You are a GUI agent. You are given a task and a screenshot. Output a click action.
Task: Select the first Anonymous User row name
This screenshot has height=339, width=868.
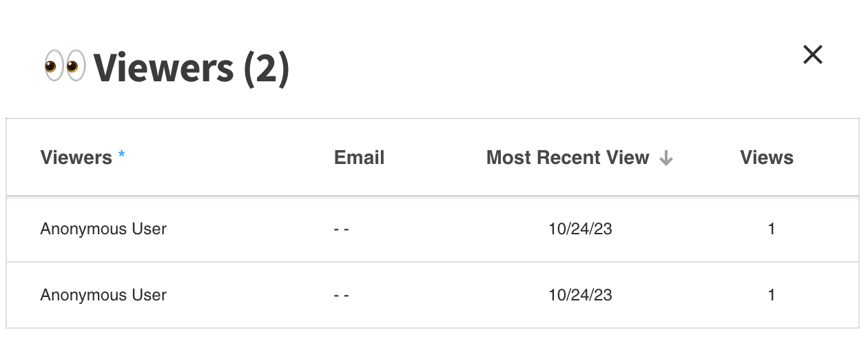pos(103,229)
